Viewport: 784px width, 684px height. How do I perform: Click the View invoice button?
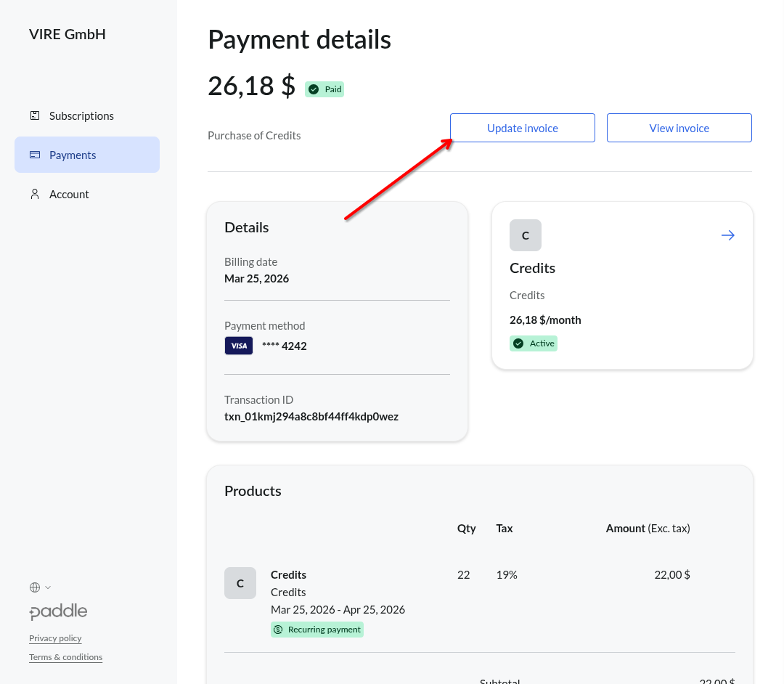(x=679, y=127)
